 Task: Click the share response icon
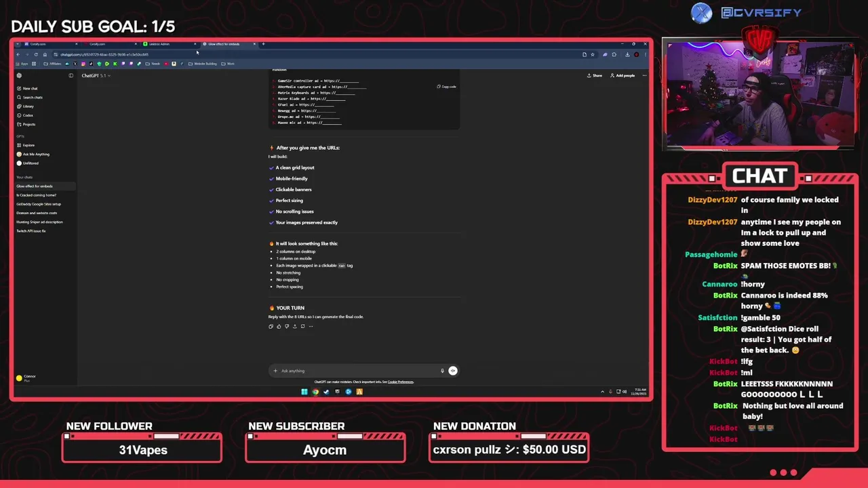click(x=295, y=326)
